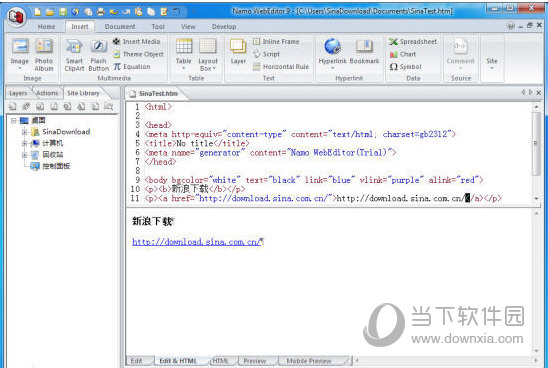Screen dimensions: 548x368
Task: Click Theme Object
Action: pos(138,54)
